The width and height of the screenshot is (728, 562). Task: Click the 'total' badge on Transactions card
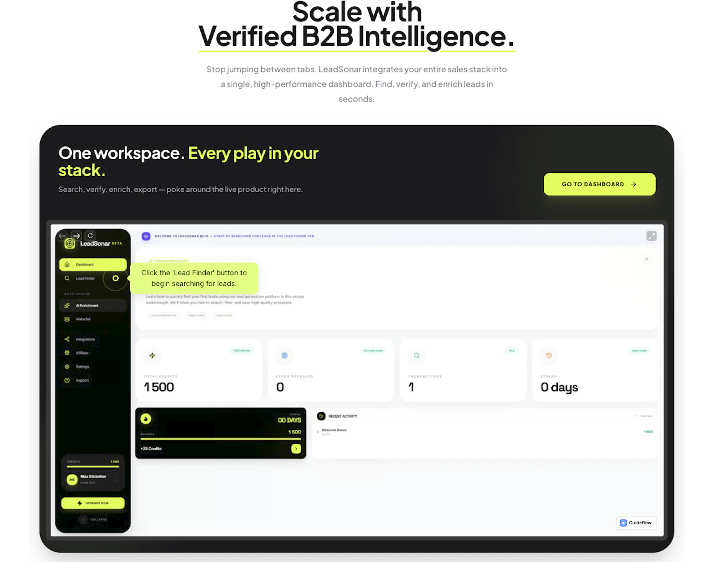coord(511,350)
